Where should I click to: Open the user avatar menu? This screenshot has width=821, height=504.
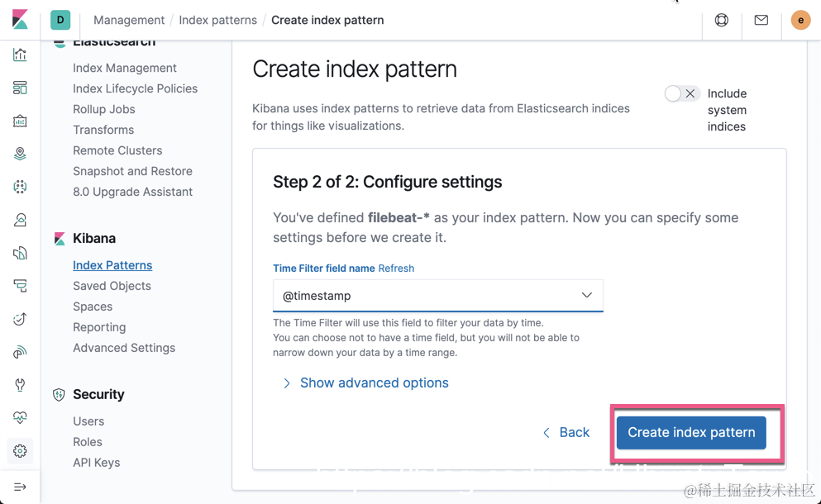click(x=800, y=20)
